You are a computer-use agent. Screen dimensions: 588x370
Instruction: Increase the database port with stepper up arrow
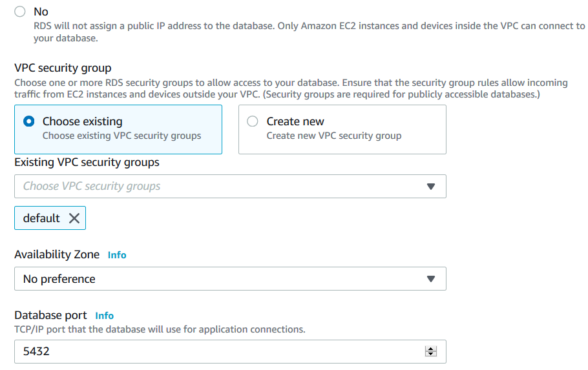click(x=431, y=349)
